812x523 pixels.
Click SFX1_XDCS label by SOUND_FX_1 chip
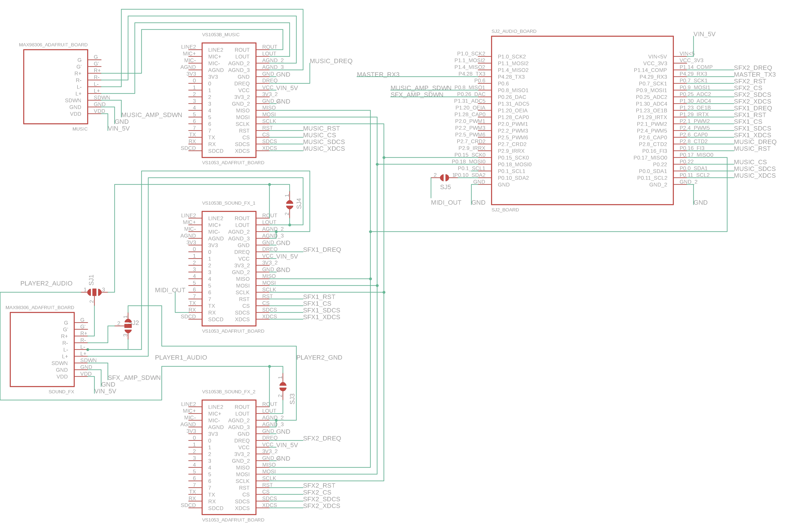pos(322,317)
